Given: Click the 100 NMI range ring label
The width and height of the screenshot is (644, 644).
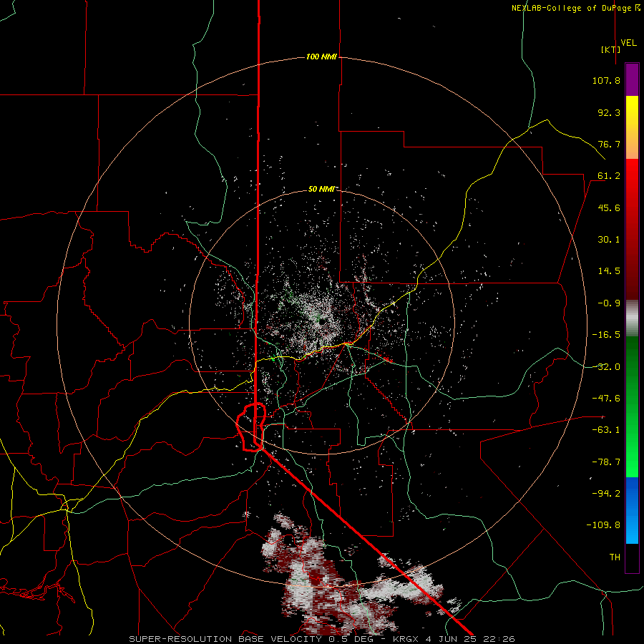Looking at the screenshot, I should click(321, 57).
